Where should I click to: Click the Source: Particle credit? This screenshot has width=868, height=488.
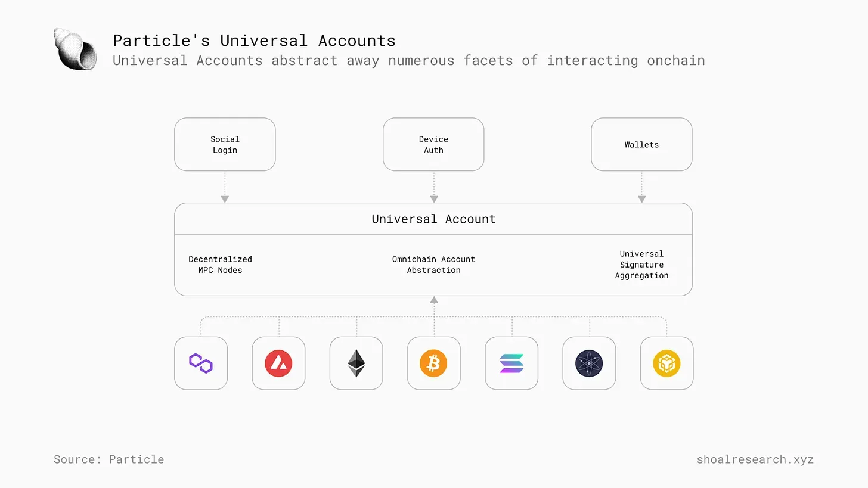108,459
